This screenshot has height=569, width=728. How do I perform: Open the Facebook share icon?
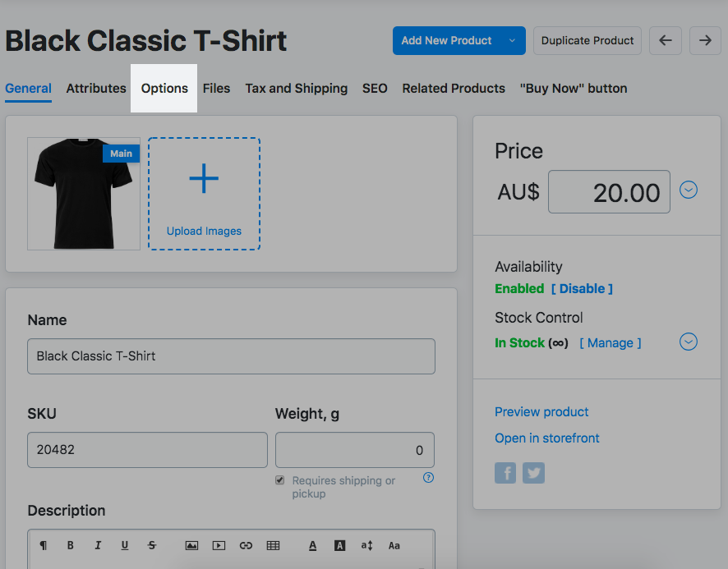[x=505, y=473]
